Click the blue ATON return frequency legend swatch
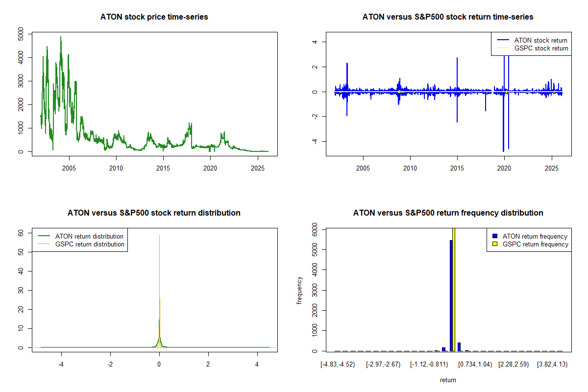Screen dimensions: 588x392 [x=494, y=236]
